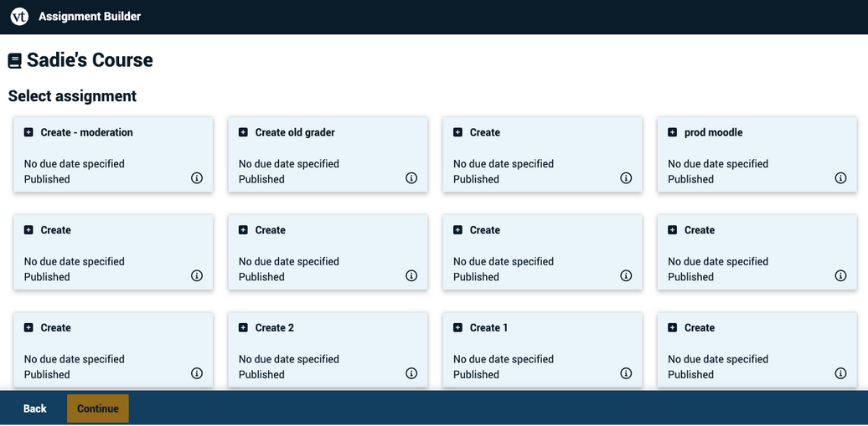
Task: Open info icon on Create - moderation card
Action: click(197, 177)
